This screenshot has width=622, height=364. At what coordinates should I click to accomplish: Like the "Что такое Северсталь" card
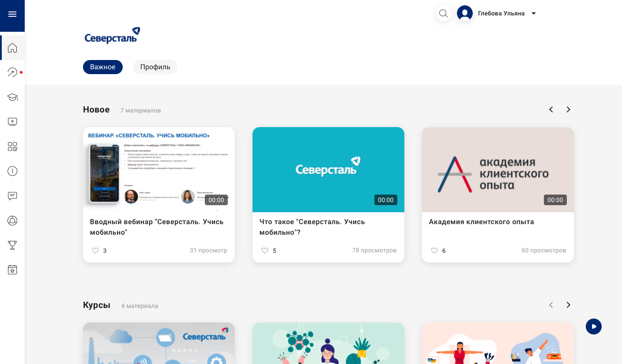pyautogui.click(x=265, y=251)
